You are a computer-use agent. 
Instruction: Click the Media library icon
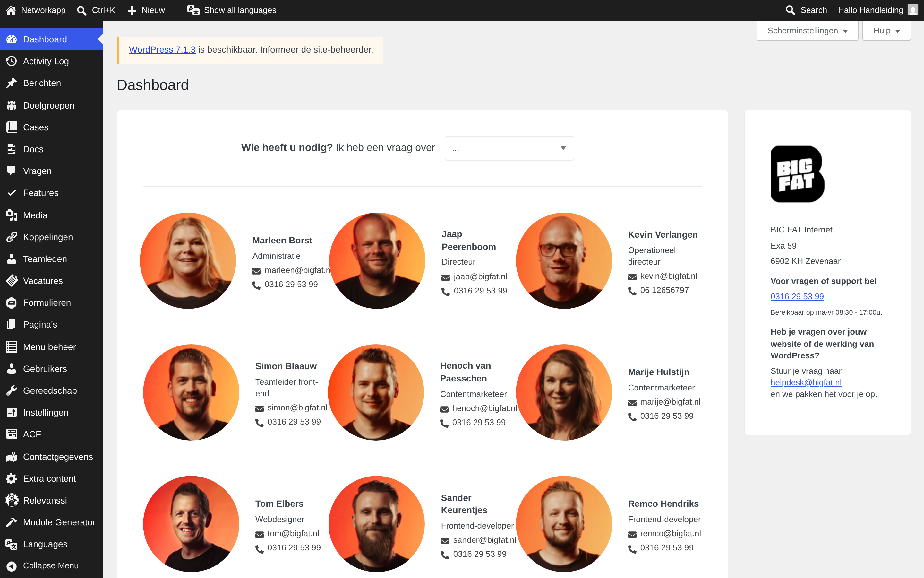click(x=12, y=215)
